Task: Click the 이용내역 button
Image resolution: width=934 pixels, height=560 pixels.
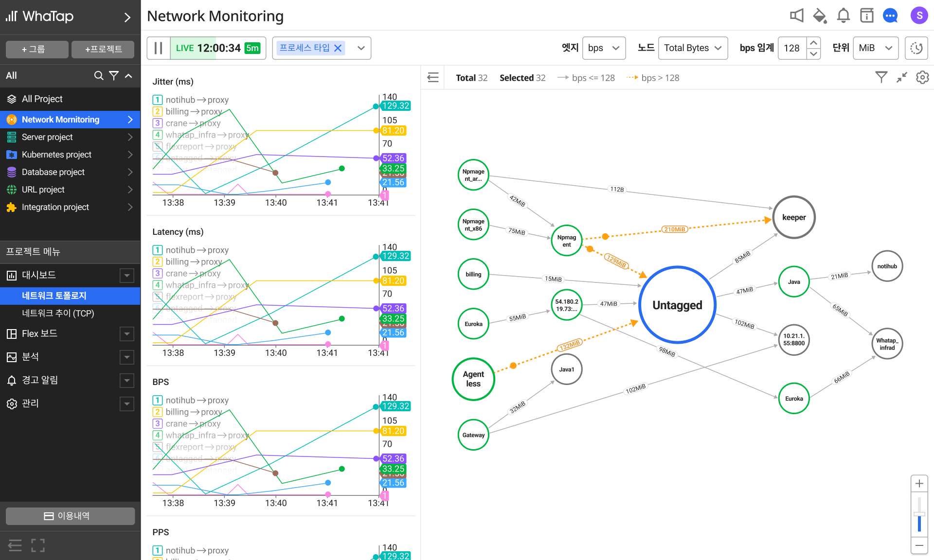Action: [70, 516]
